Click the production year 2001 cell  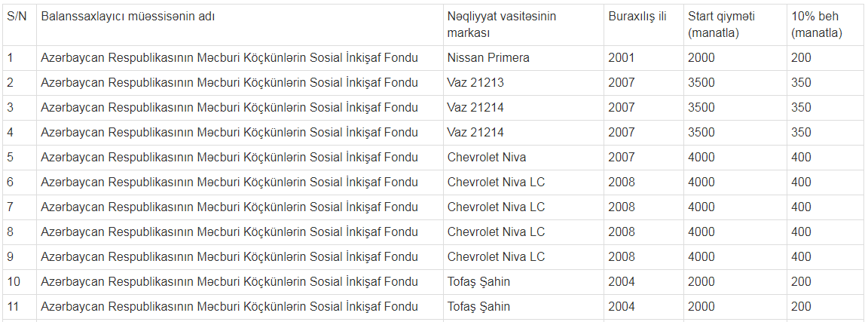pyautogui.click(x=622, y=57)
